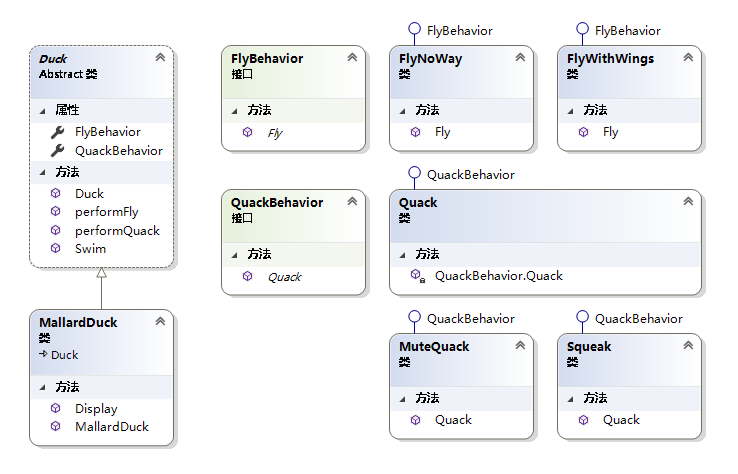Image resolution: width=738 pixels, height=474 pixels.
Task: Collapse the Quack class box chevron
Action: [x=688, y=202]
